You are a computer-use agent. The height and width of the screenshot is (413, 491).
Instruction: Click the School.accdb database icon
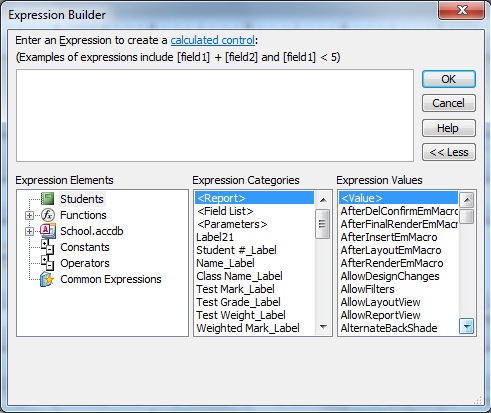48,231
